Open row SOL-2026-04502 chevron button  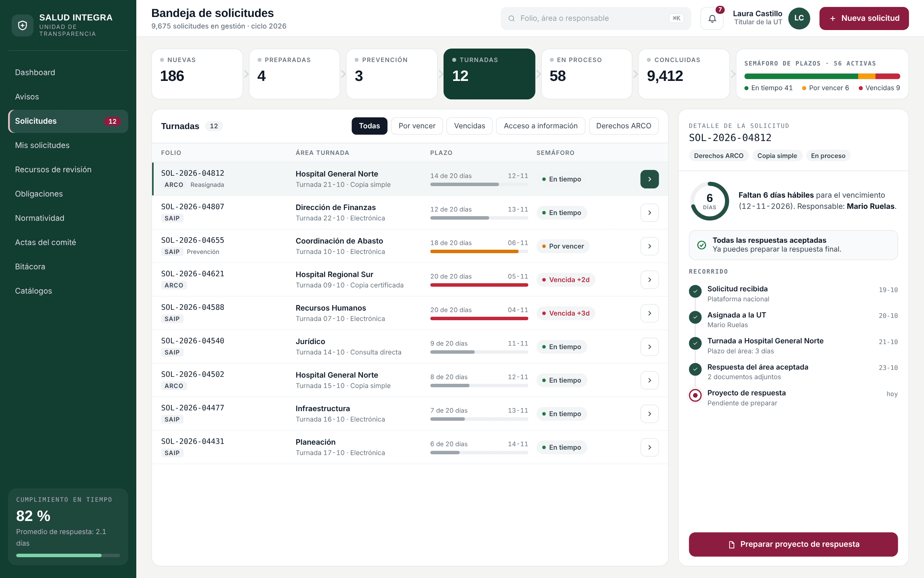(649, 380)
